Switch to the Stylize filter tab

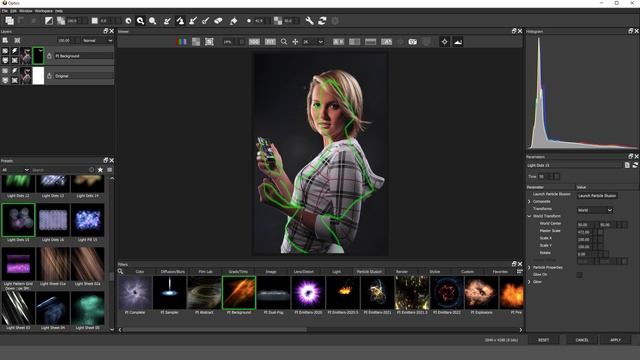pos(435,271)
